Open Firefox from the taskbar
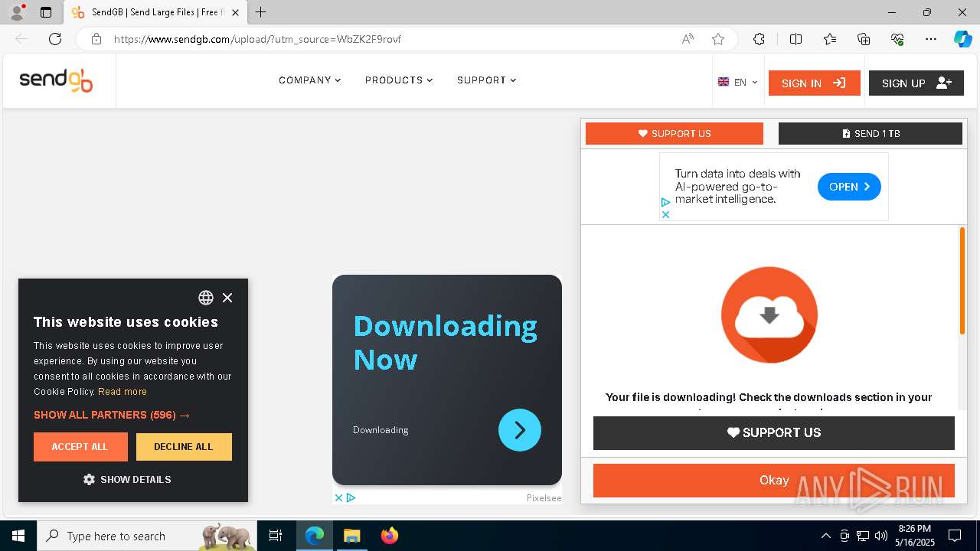The image size is (980, 551). coord(389,536)
